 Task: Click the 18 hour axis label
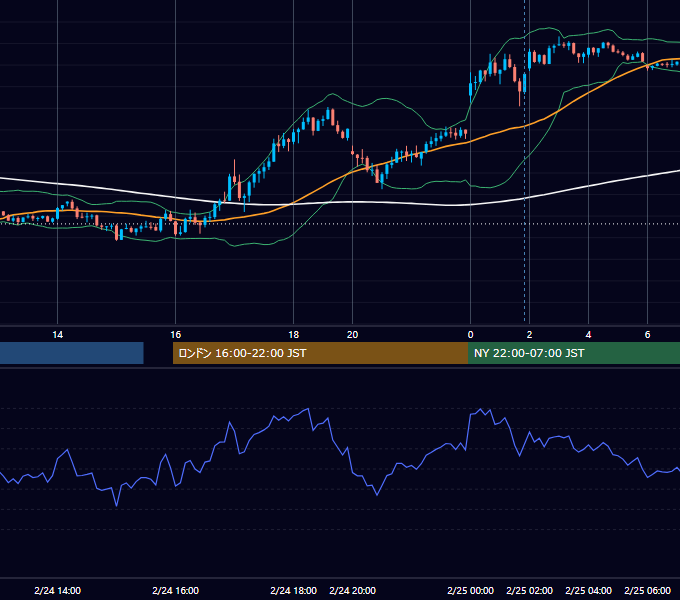[294, 335]
